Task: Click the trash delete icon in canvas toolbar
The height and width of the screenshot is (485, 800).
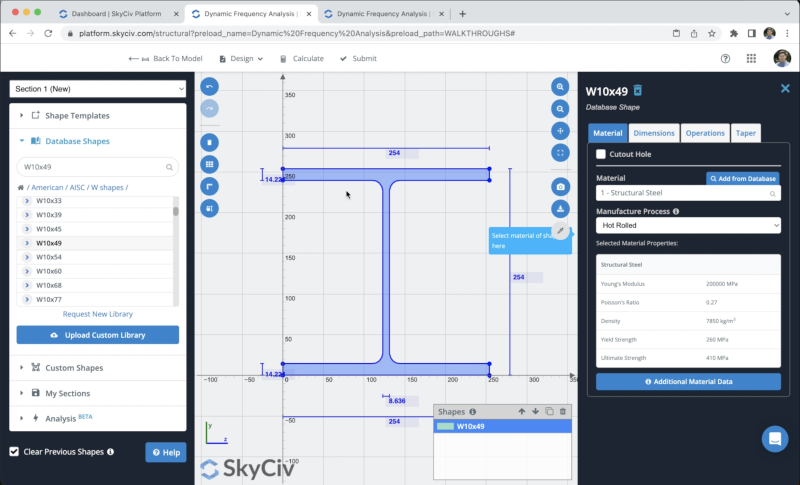Action: click(x=209, y=142)
